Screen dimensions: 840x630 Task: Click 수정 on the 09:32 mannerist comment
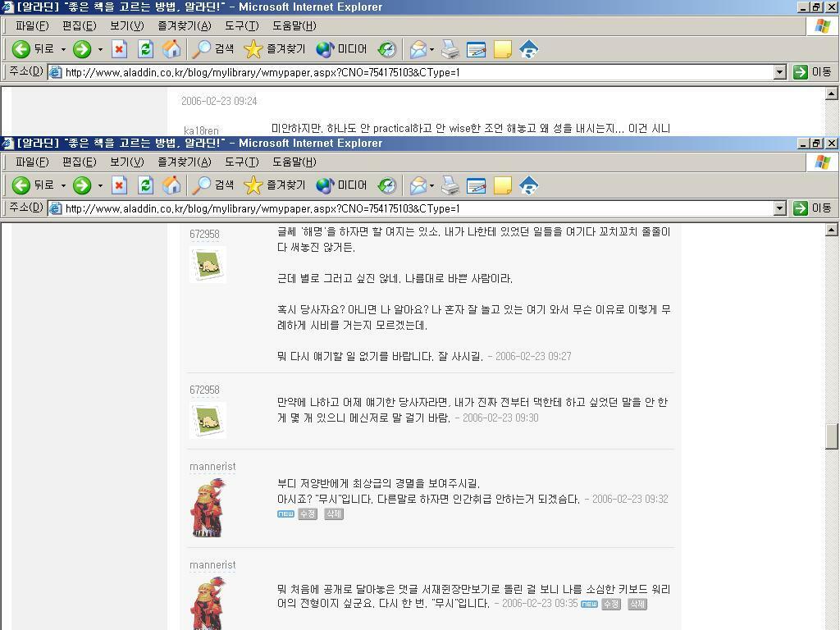pyautogui.click(x=307, y=514)
